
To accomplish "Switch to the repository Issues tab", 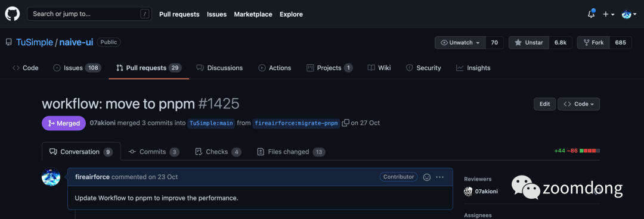I will click(x=77, y=68).
